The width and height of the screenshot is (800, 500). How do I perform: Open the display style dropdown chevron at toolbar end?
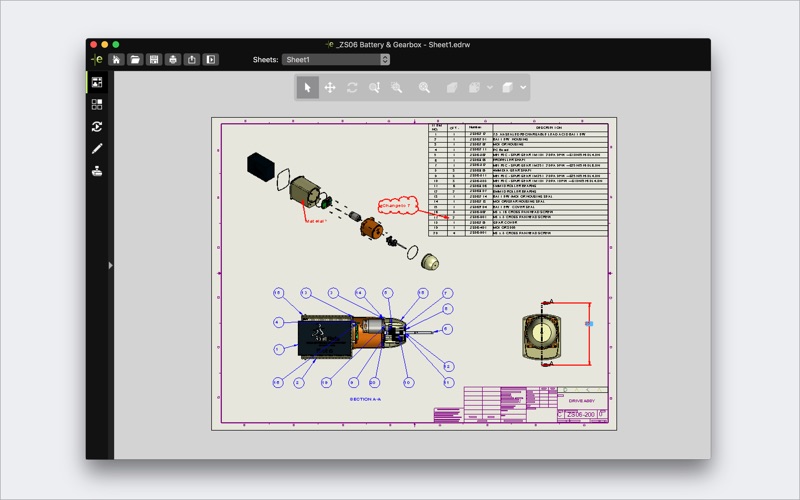523,87
